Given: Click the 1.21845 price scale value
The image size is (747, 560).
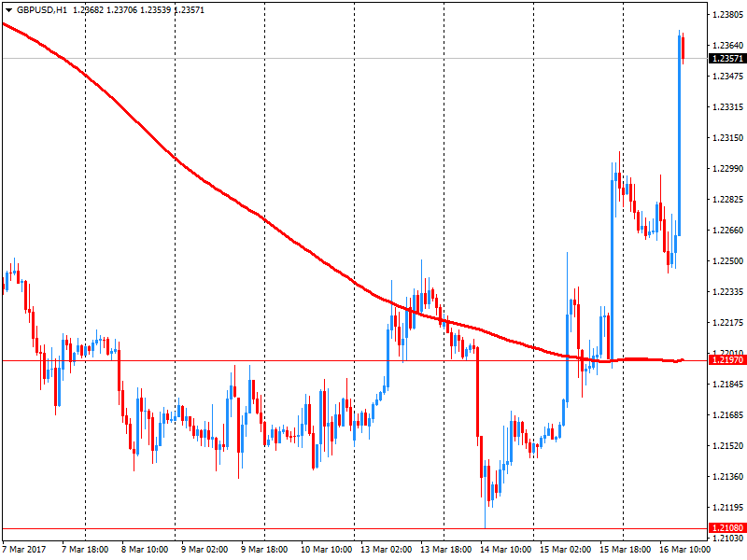Looking at the screenshot, I should (x=727, y=385).
